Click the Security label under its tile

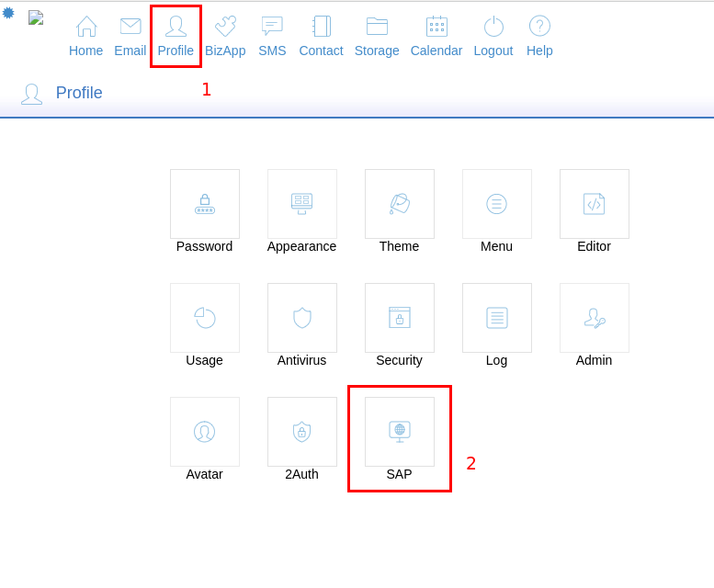(x=400, y=360)
